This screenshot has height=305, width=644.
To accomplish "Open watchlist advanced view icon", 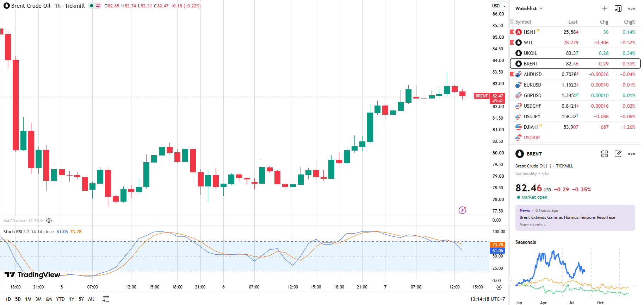I will click(x=618, y=8).
